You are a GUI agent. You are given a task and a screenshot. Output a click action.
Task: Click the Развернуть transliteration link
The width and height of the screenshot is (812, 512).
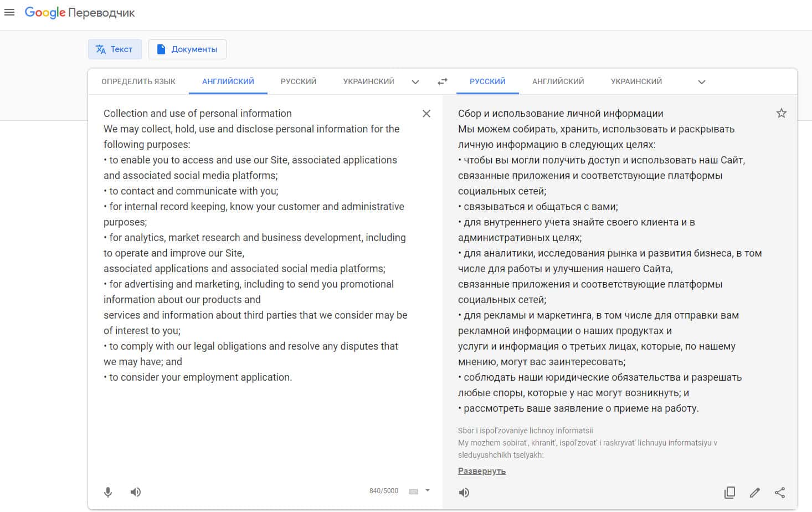click(x=482, y=471)
